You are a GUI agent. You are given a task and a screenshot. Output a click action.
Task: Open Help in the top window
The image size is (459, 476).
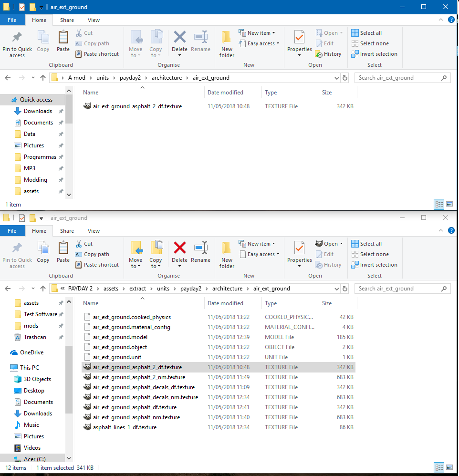(451, 20)
